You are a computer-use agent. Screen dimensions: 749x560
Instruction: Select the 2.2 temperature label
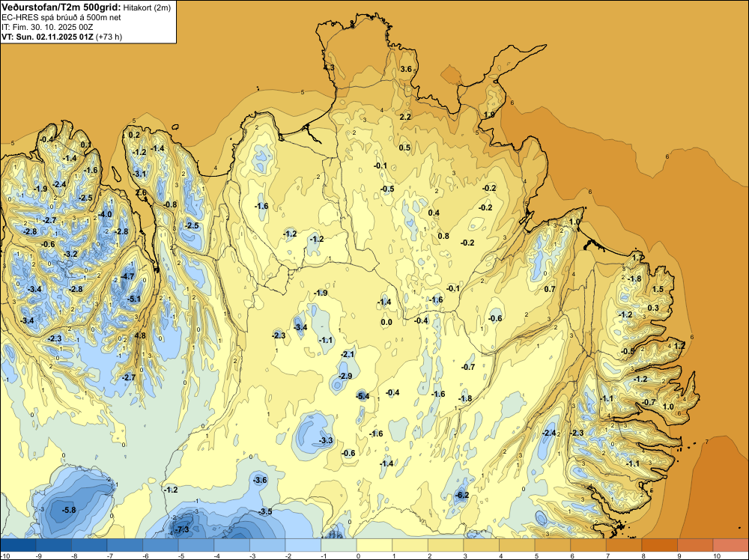coord(405,117)
